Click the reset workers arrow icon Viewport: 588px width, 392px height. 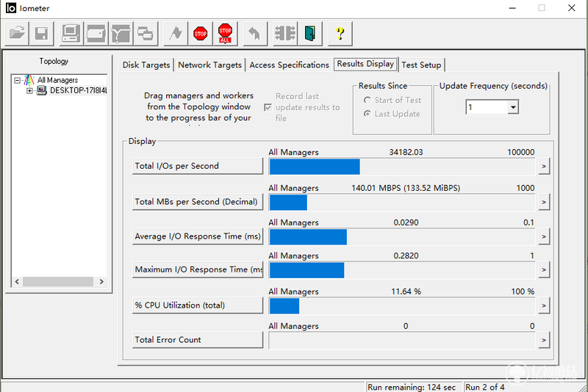[x=255, y=34]
